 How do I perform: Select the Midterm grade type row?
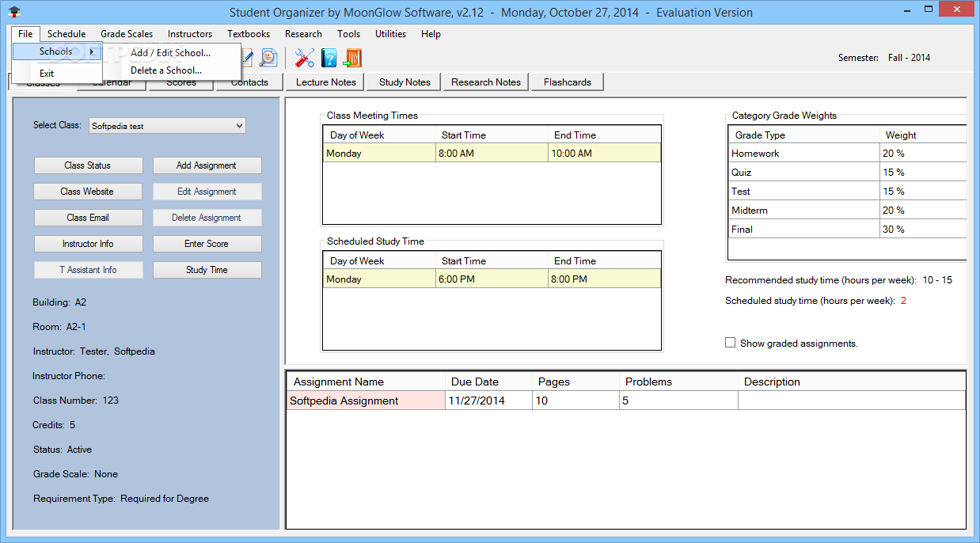(x=847, y=211)
